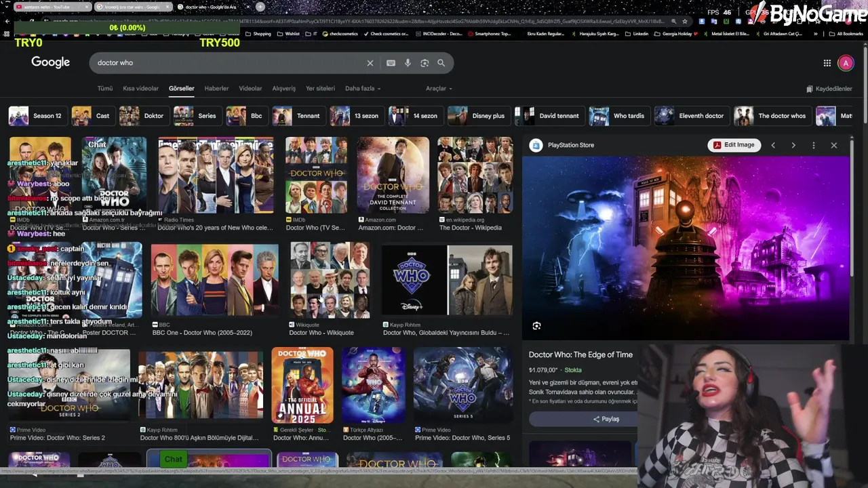Open PlayStation Store source link
The image size is (868, 488).
click(562, 145)
